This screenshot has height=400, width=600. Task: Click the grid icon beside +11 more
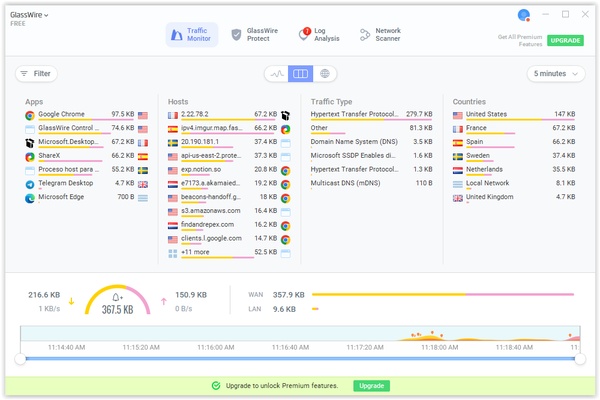173,253
